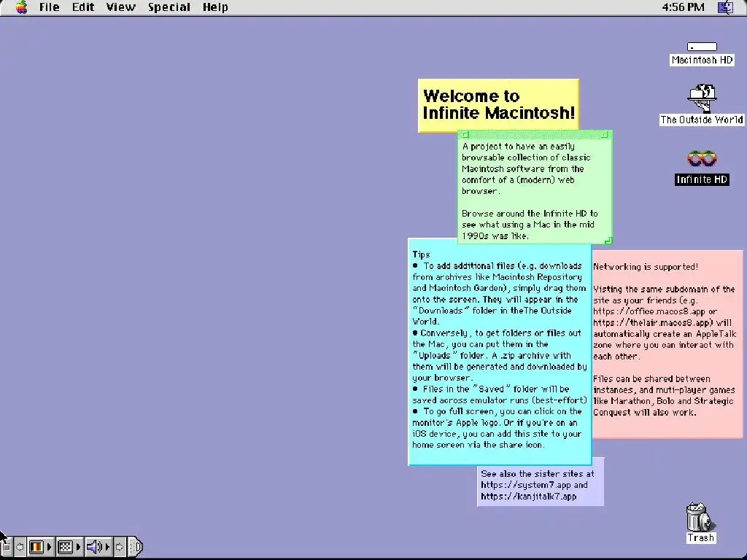Expand the monitor resolution module arrow
The width and height of the screenshot is (747, 560).
pyautogui.click(x=78, y=547)
